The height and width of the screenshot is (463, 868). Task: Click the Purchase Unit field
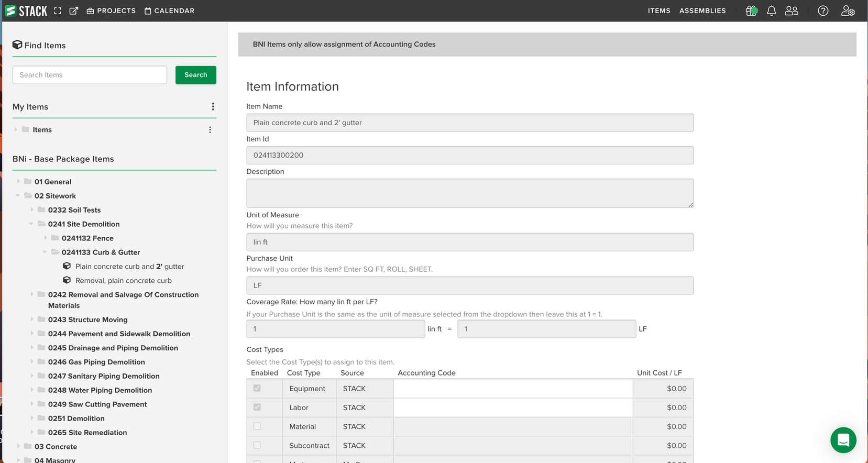(x=470, y=285)
